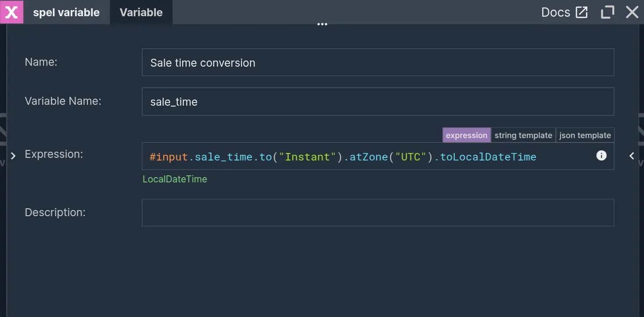Click the Expression: label
Viewport: 644px width, 317px height.
tap(54, 154)
